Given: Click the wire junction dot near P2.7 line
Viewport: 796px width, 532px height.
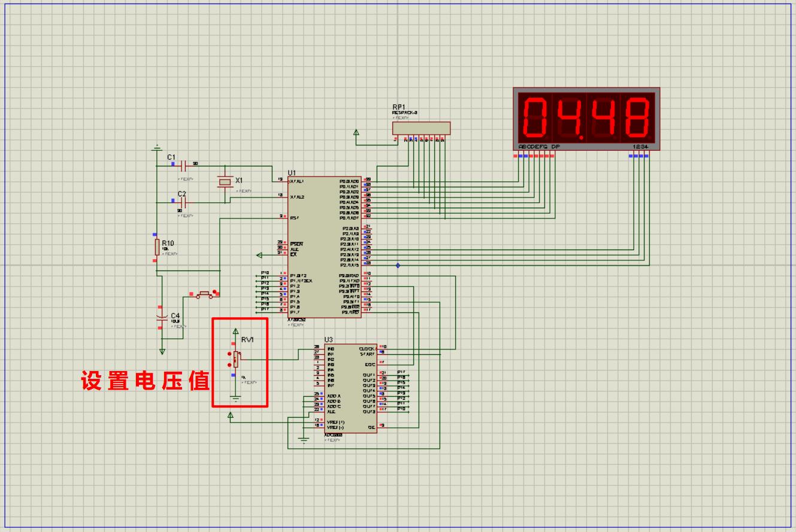Looking at the screenshot, I should (398, 265).
